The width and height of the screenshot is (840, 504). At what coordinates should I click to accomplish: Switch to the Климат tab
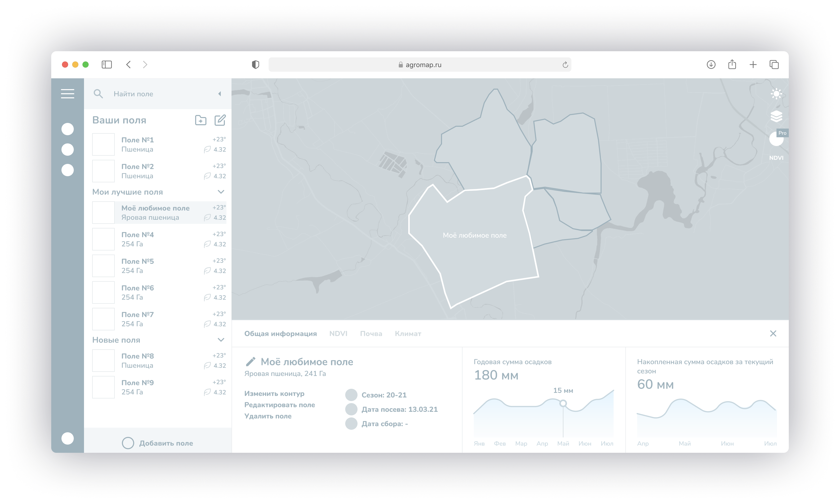(x=408, y=333)
